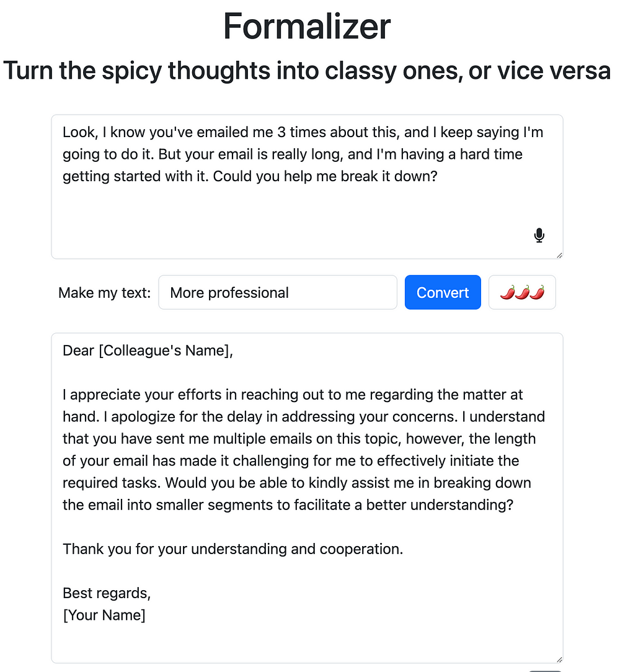This screenshot has height=672, width=620.
Task: Click inside the converted output text area
Action: tap(307, 639)
